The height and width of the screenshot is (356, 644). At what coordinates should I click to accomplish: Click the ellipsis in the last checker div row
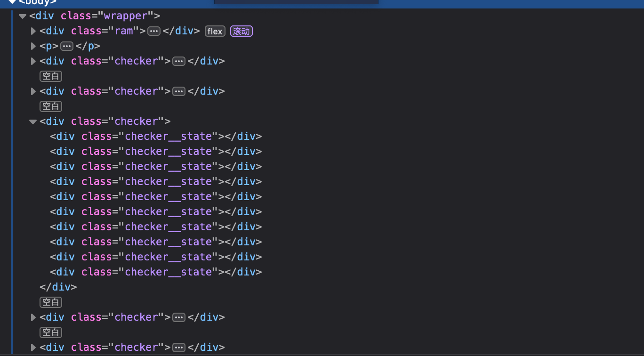click(x=179, y=348)
